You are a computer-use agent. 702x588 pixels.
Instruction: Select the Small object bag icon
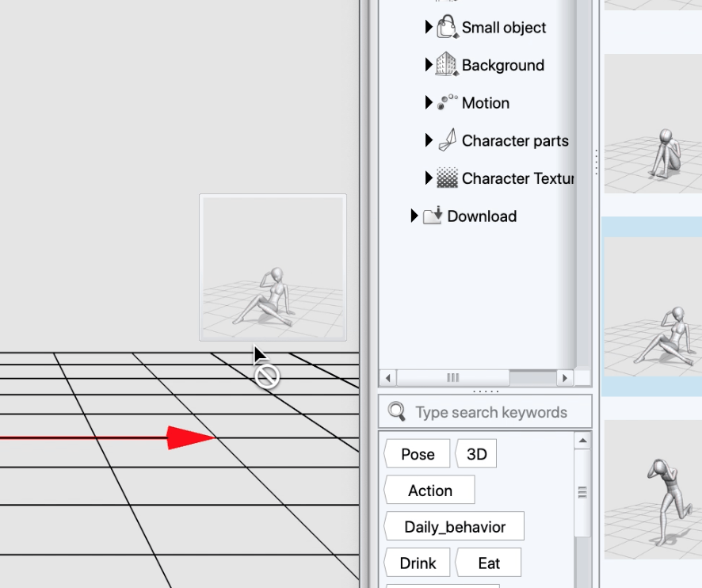pyautogui.click(x=445, y=27)
